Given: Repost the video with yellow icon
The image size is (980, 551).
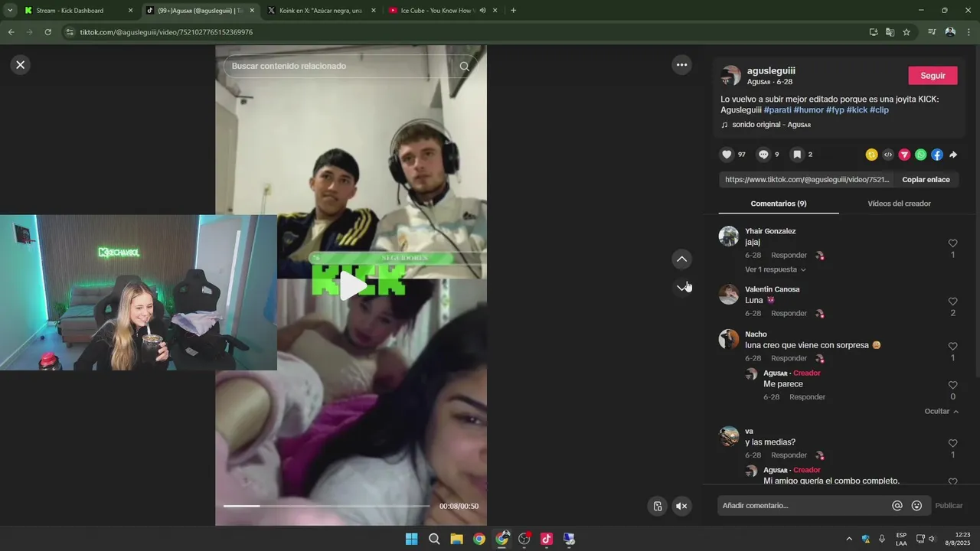Looking at the screenshot, I should (x=871, y=155).
